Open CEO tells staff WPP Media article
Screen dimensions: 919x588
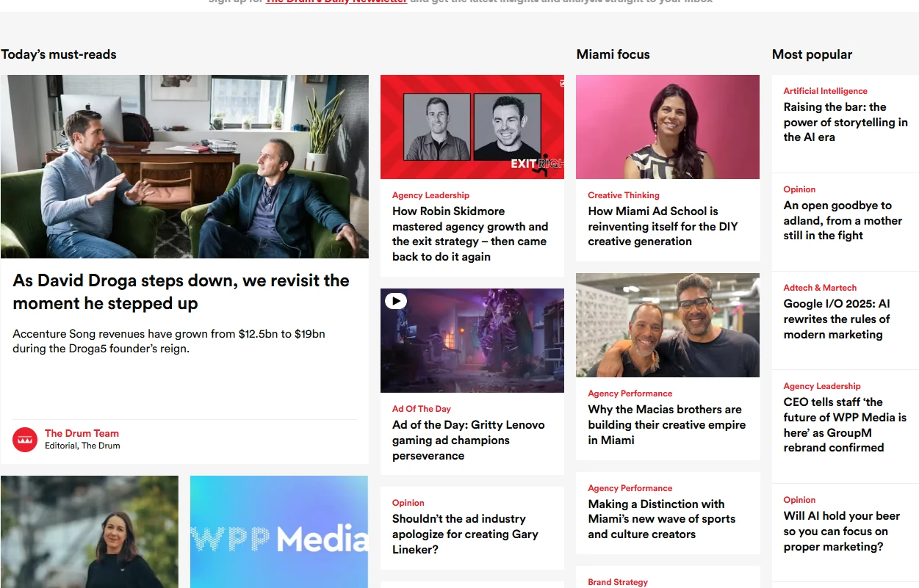(x=845, y=424)
